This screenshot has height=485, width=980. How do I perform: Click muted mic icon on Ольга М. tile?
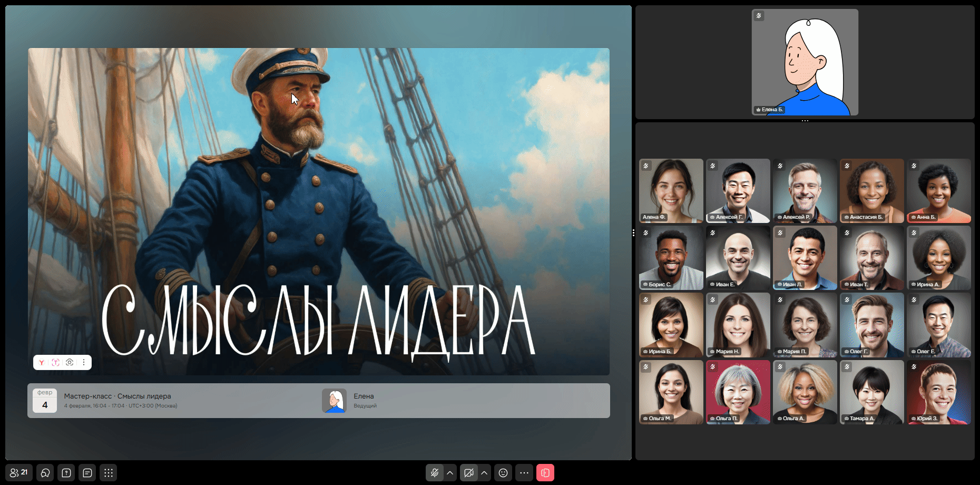pos(646,367)
